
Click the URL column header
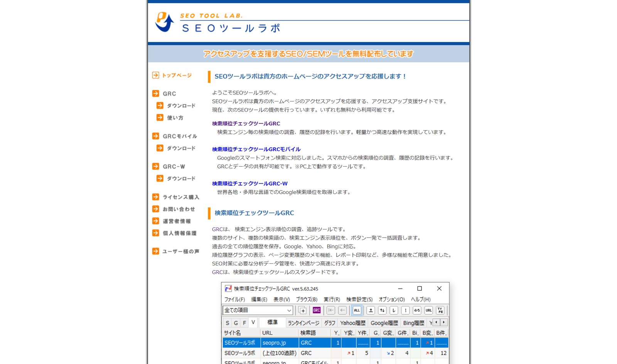pyautogui.click(x=280, y=333)
